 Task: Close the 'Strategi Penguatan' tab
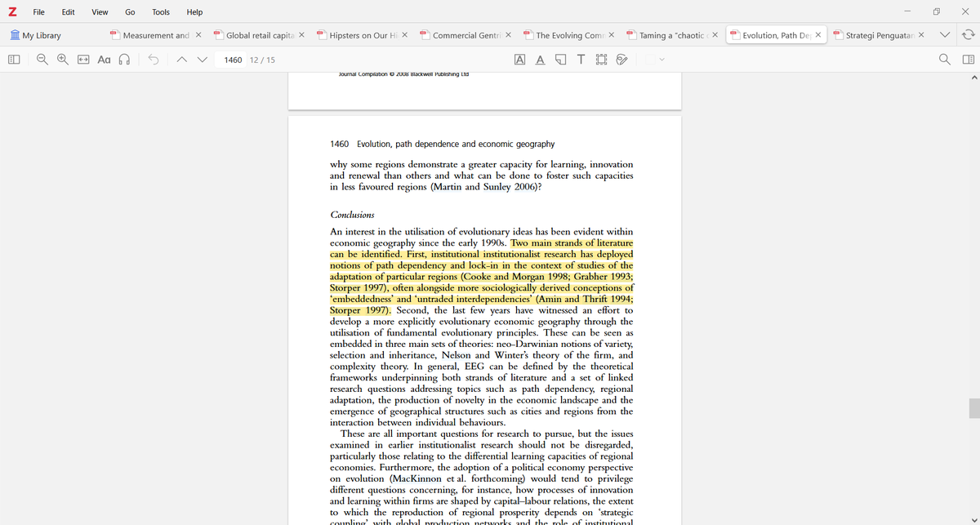click(x=921, y=35)
